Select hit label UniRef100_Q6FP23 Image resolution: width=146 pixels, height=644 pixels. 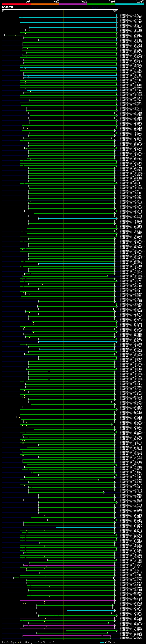pos(131,618)
